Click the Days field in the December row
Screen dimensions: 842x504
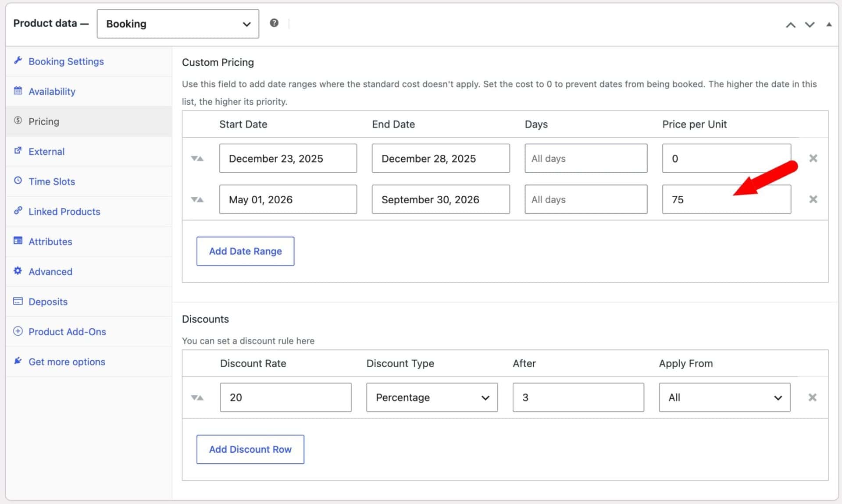pyautogui.click(x=586, y=158)
